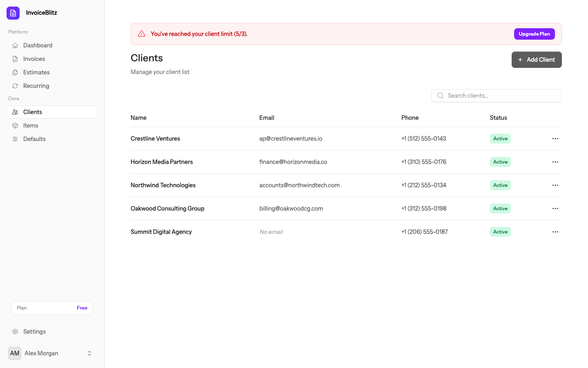588x368 pixels.
Task: Expand Alex Morgan's account chevron
Action: pyautogui.click(x=89, y=353)
